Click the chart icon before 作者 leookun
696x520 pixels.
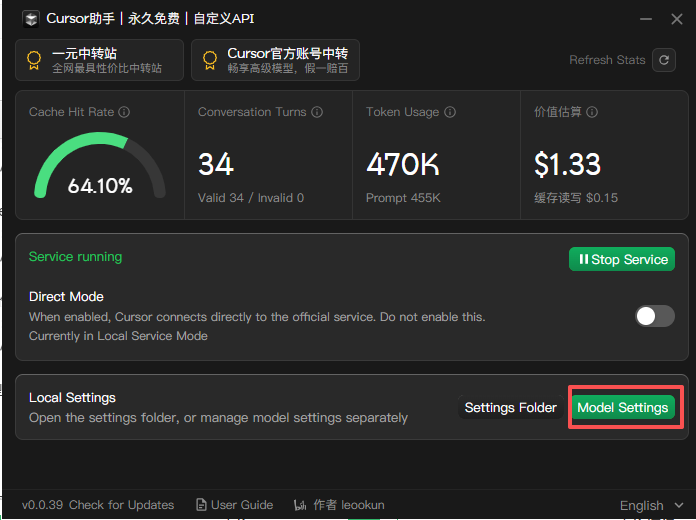tap(300, 505)
